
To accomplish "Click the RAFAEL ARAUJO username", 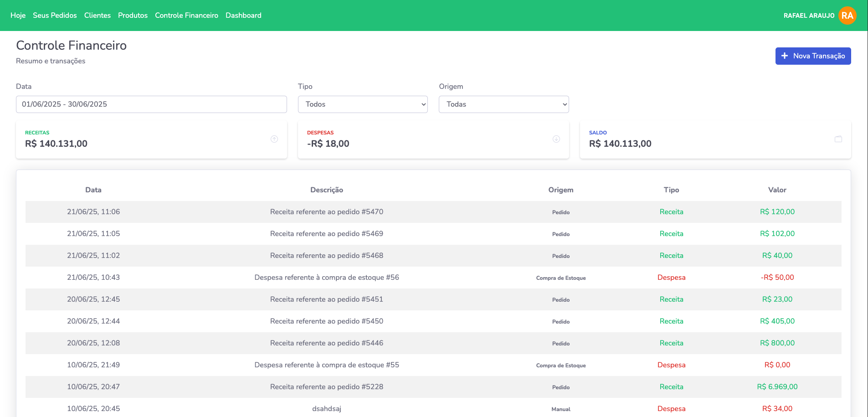I will tap(809, 15).
